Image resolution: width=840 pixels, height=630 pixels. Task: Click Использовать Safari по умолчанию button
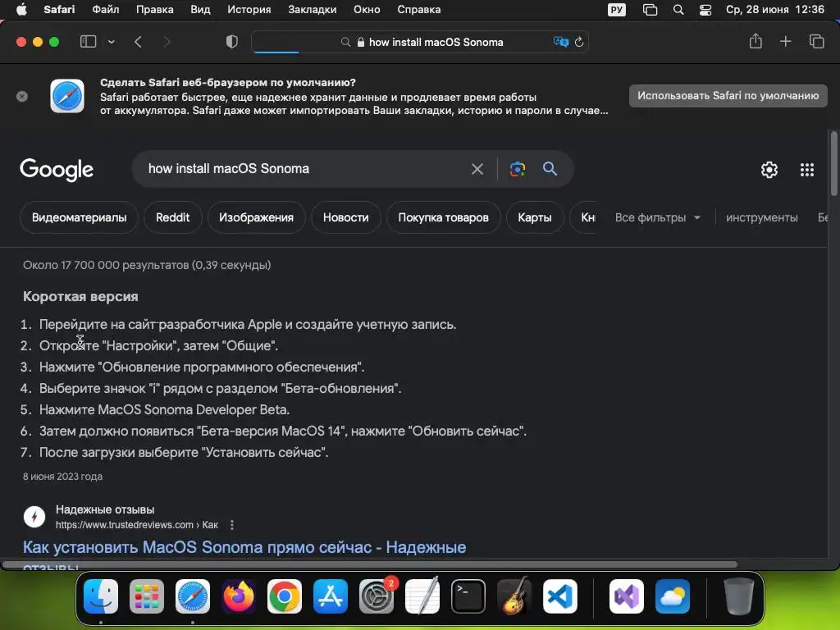pos(728,96)
